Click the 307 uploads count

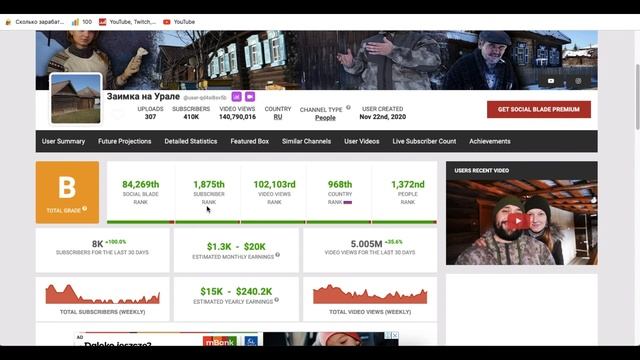[150, 117]
